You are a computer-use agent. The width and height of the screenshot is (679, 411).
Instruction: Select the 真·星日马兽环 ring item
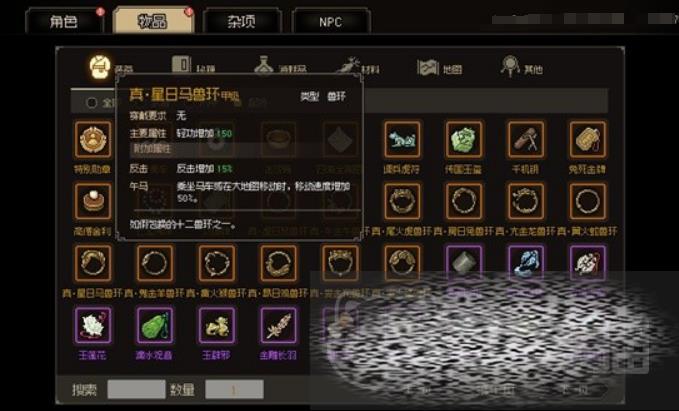93,263
